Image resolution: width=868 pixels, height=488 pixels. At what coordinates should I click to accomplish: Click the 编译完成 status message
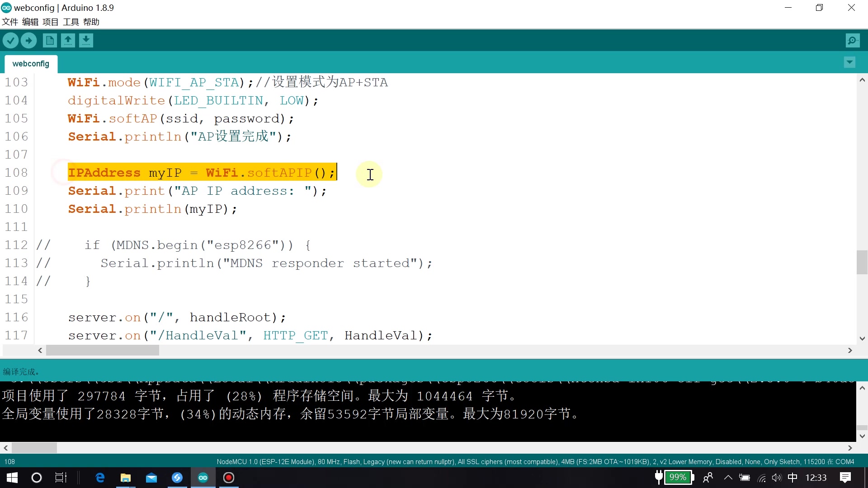coord(21,372)
